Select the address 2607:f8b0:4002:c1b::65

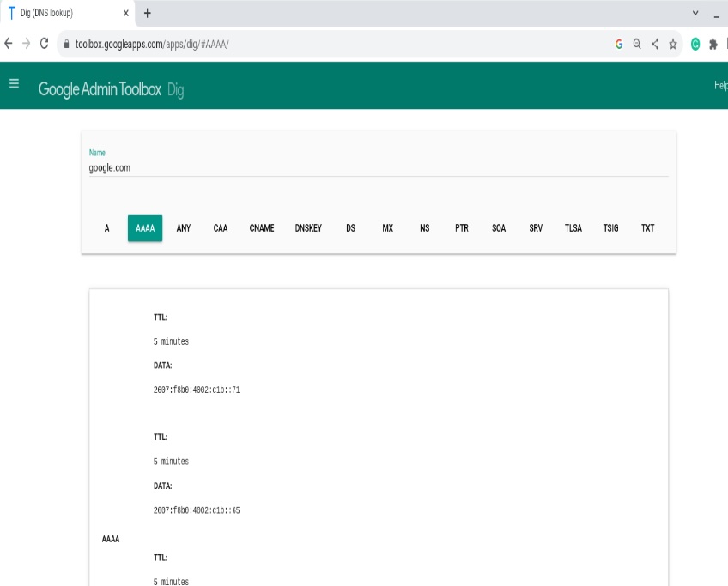(197, 510)
